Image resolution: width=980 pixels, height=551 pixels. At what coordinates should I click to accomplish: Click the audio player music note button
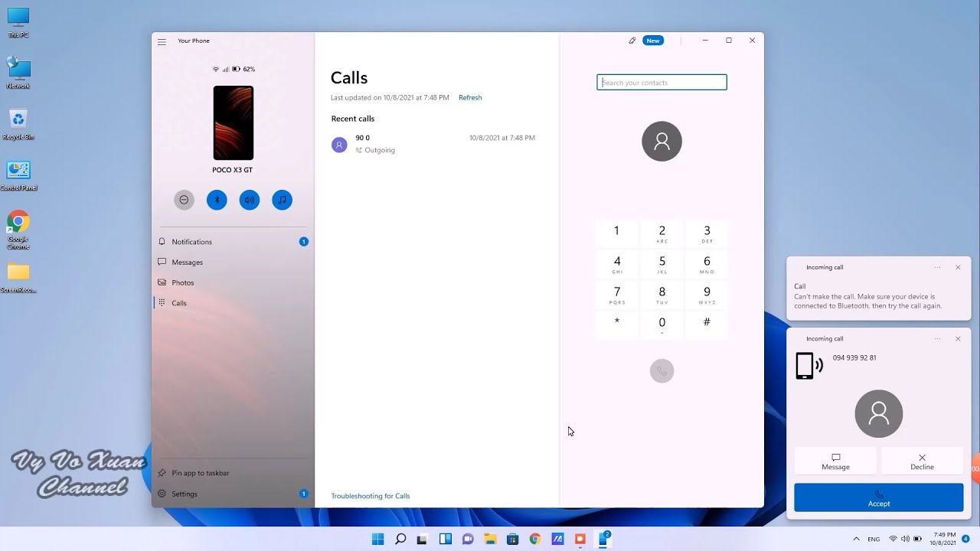tap(282, 200)
